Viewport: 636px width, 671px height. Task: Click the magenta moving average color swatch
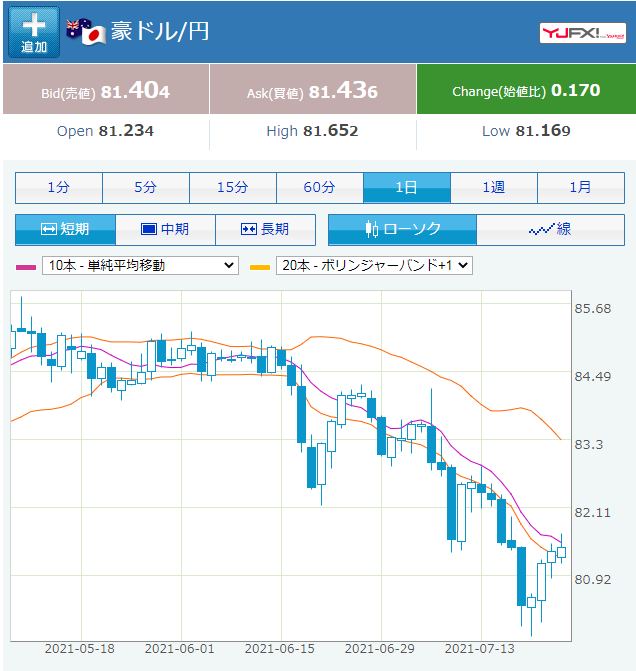click(x=26, y=267)
